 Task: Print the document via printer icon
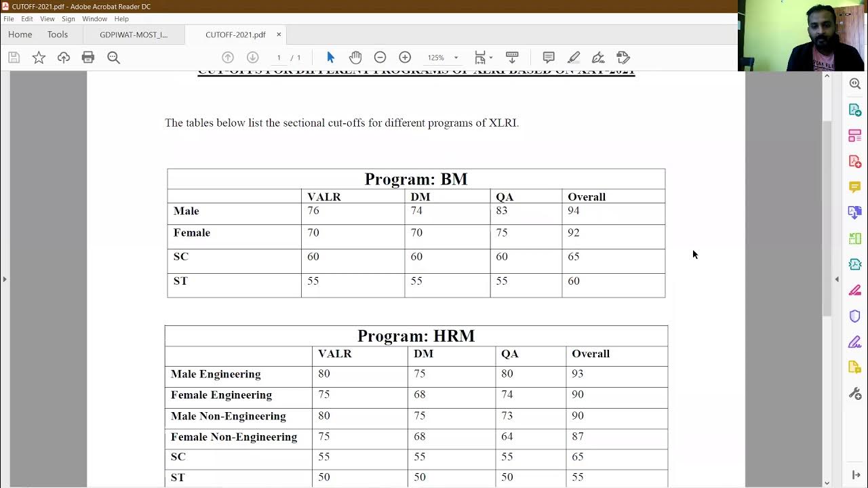click(x=88, y=58)
